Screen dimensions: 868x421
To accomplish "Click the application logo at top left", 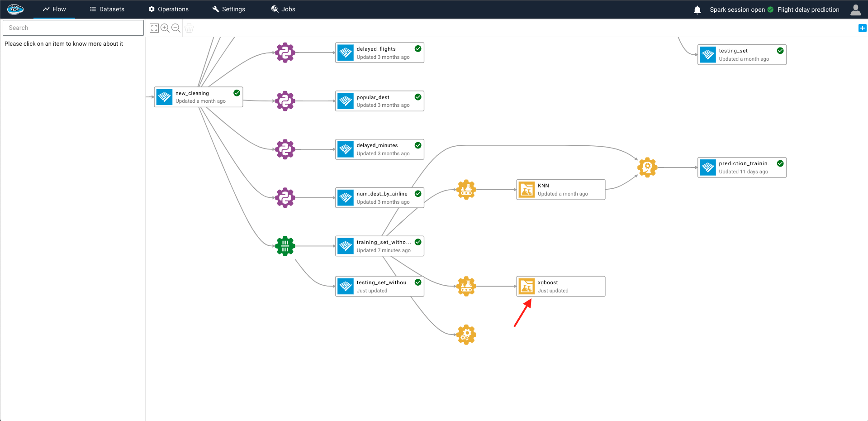I will 15,9.
